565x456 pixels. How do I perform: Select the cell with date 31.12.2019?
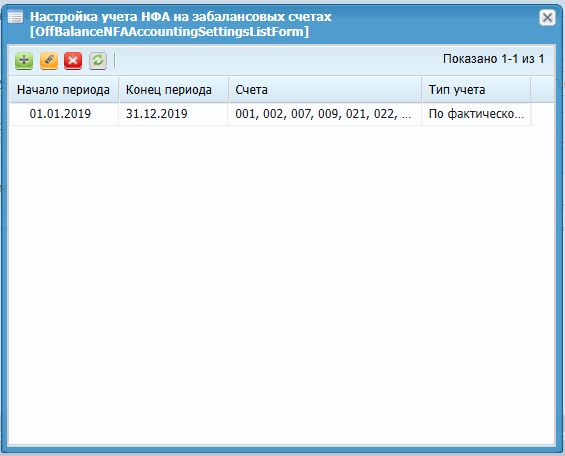tap(173, 114)
